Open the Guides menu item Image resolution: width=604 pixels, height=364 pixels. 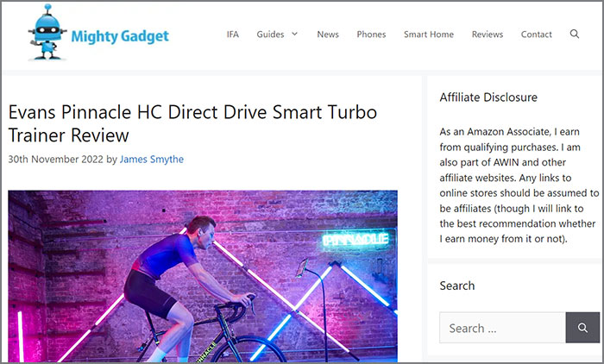tap(270, 35)
